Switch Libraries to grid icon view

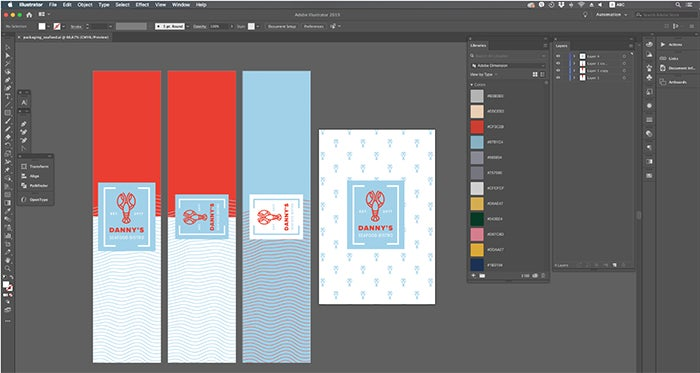click(x=535, y=75)
